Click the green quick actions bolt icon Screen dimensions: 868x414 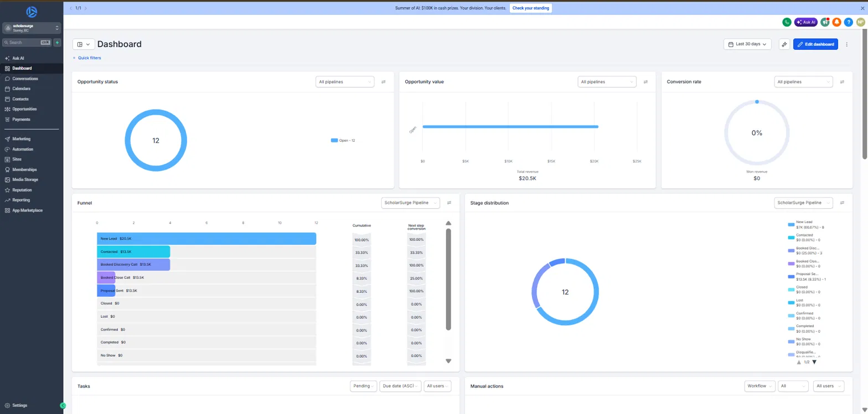pos(57,43)
